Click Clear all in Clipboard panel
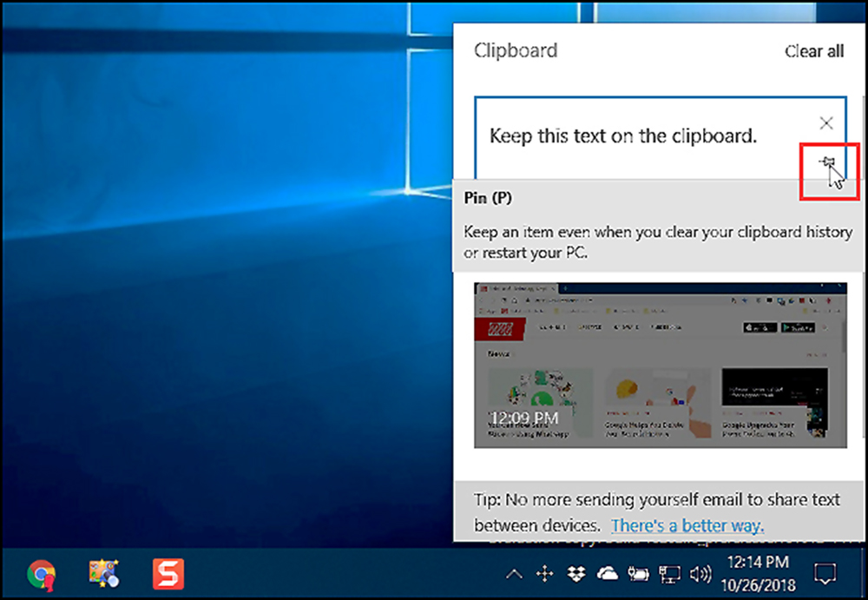The image size is (868, 600). [x=813, y=51]
